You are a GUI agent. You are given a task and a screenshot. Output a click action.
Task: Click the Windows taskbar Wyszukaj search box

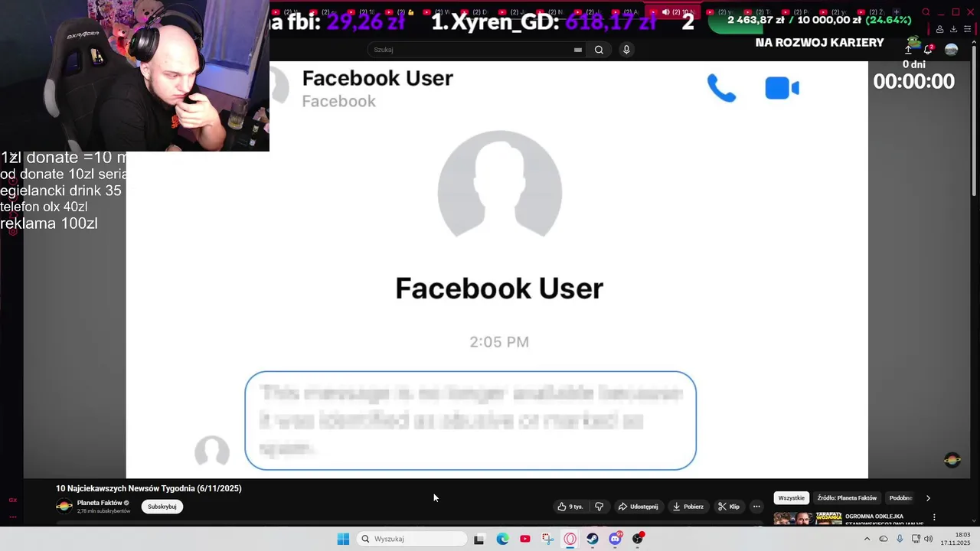412,539
